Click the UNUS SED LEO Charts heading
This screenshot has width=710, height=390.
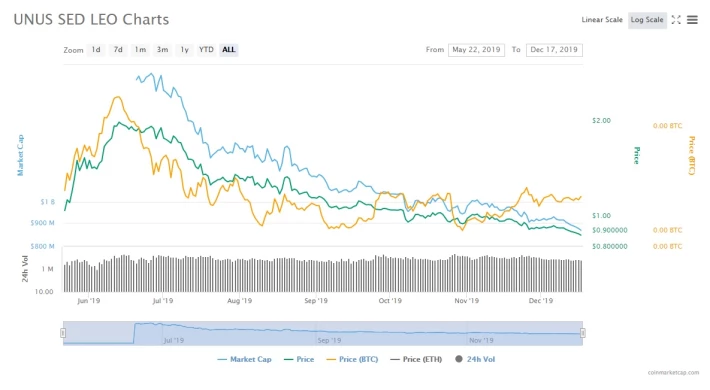pyautogui.click(x=91, y=19)
